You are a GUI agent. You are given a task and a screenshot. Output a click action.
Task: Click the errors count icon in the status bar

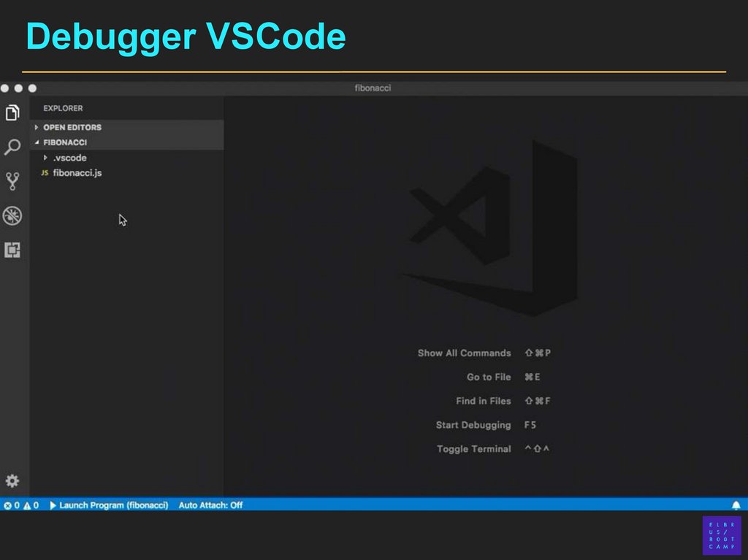click(x=7, y=505)
